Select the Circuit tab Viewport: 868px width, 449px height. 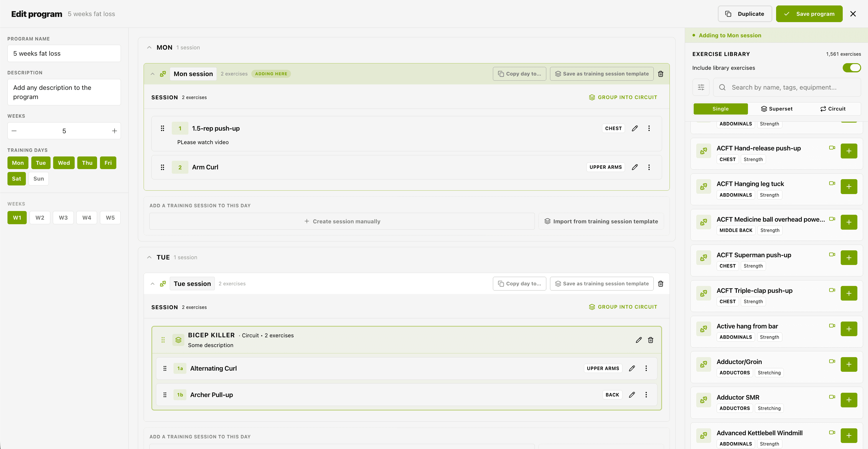coord(833,109)
